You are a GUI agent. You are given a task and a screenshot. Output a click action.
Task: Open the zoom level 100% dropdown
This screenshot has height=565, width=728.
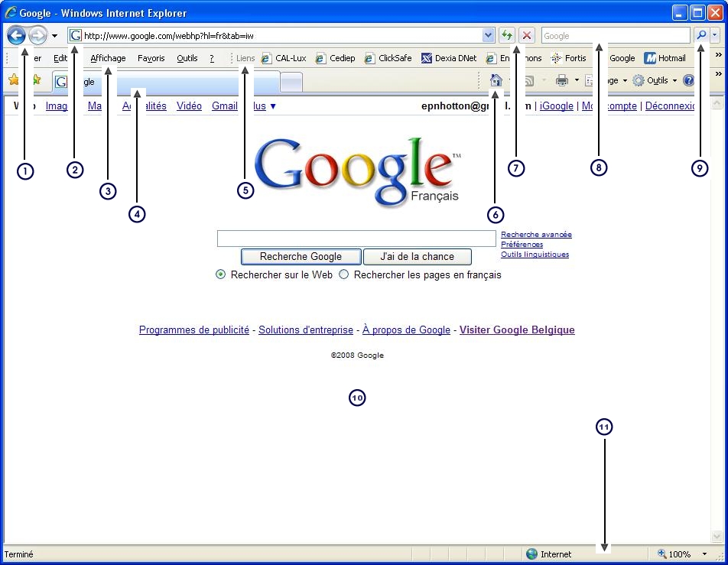(704, 554)
